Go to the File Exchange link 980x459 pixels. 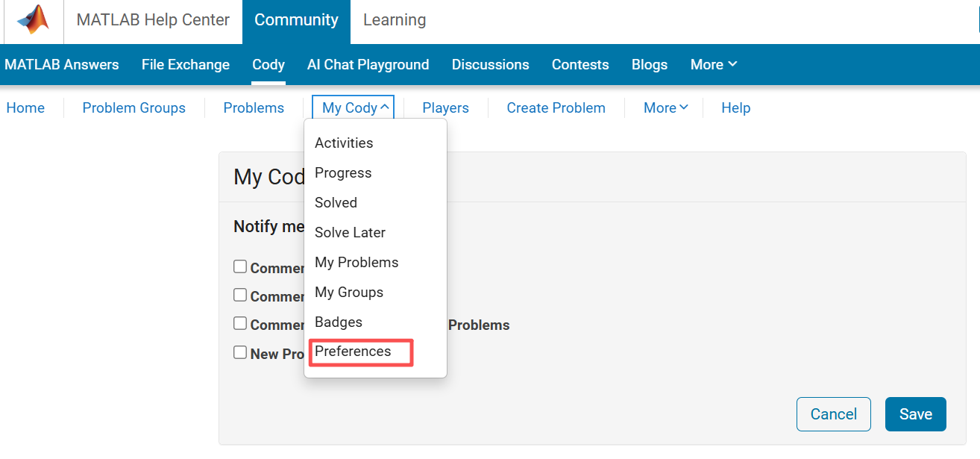tap(186, 65)
